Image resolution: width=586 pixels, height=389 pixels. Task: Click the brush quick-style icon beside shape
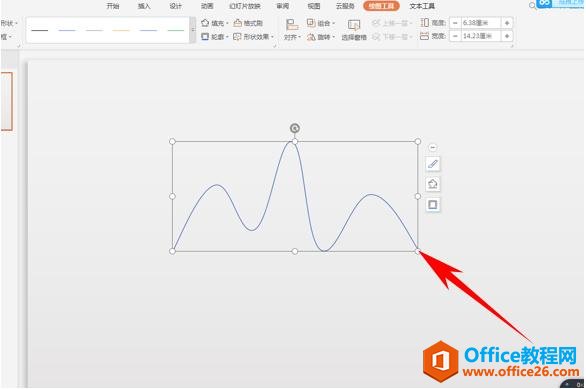[433, 164]
